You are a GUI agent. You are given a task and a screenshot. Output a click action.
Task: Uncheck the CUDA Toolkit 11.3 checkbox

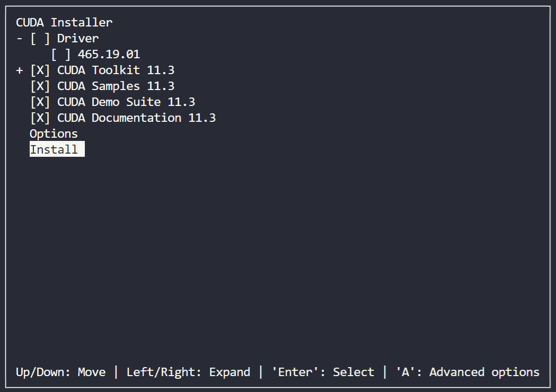pos(40,70)
